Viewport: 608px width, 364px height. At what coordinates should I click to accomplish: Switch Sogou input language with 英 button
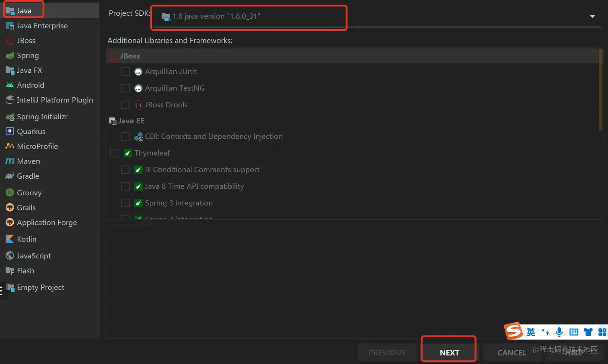tap(531, 332)
